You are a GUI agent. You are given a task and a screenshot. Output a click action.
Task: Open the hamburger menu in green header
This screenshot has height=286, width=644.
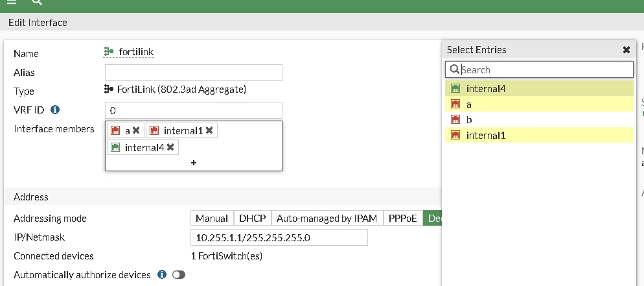pyautogui.click(x=12, y=2)
